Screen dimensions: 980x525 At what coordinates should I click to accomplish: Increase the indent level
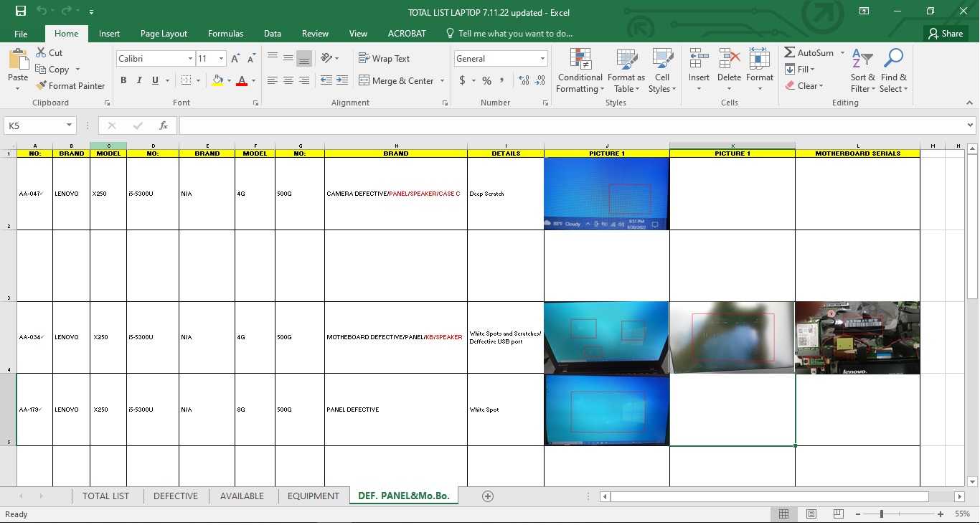pyautogui.click(x=342, y=80)
